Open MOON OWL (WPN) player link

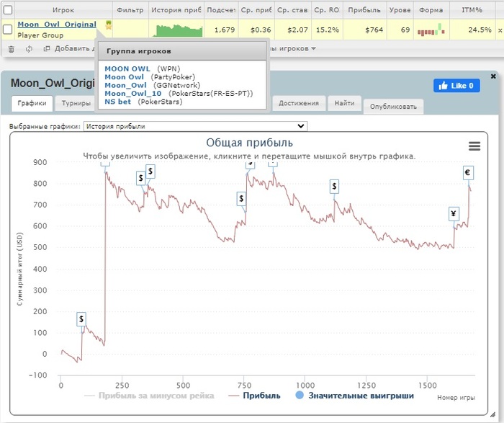pyautogui.click(x=127, y=69)
